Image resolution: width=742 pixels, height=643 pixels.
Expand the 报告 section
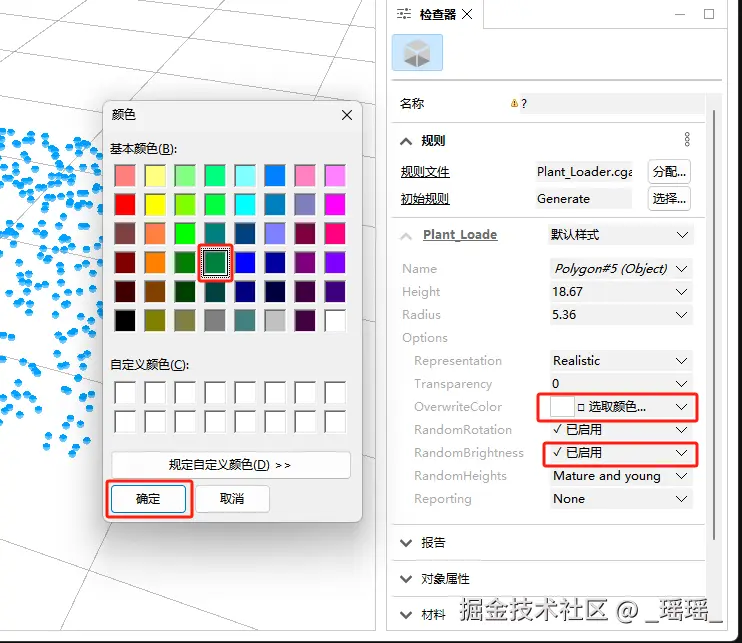[x=406, y=543]
